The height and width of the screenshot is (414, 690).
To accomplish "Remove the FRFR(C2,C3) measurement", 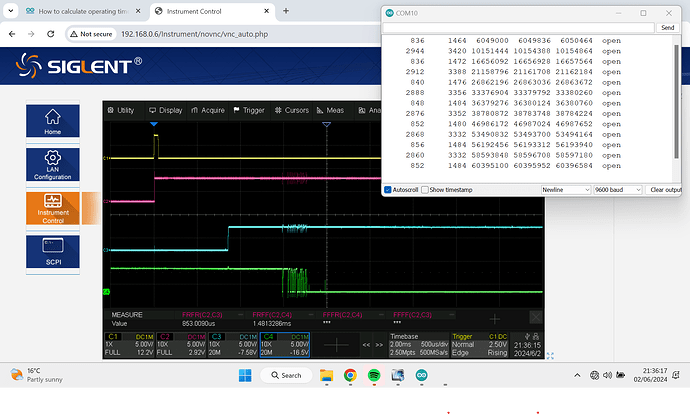I will [240, 315].
